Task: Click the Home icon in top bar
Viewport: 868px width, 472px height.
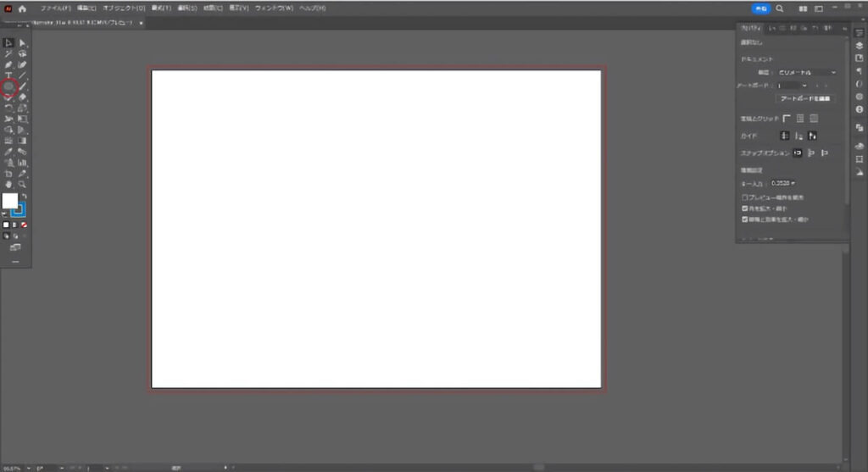Action: click(x=22, y=8)
